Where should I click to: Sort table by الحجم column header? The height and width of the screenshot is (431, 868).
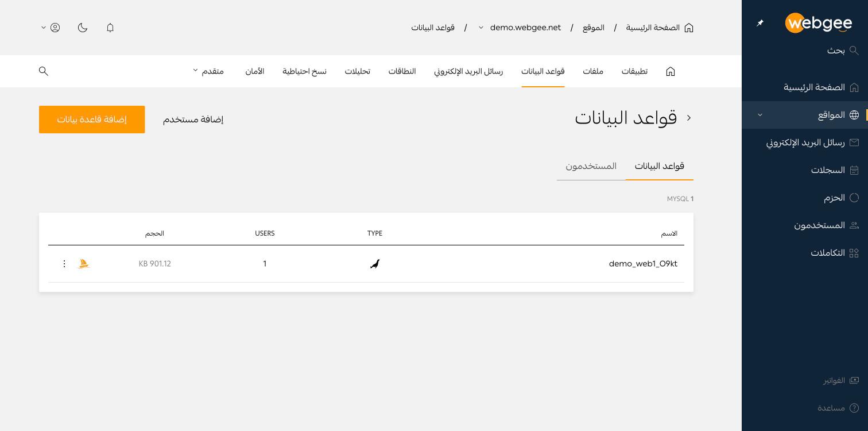pyautogui.click(x=154, y=233)
